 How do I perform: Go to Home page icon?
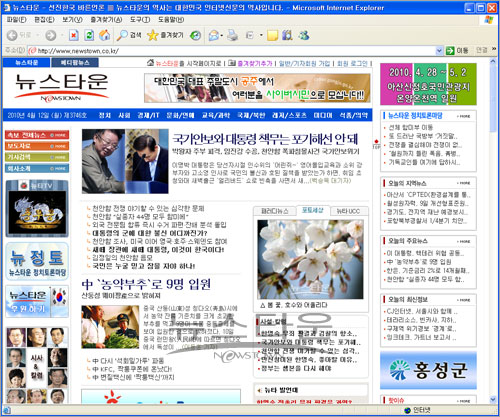(104, 35)
